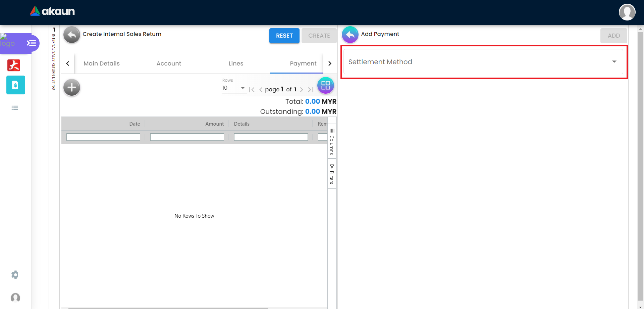Click the plus icon to add payment

(x=72, y=88)
